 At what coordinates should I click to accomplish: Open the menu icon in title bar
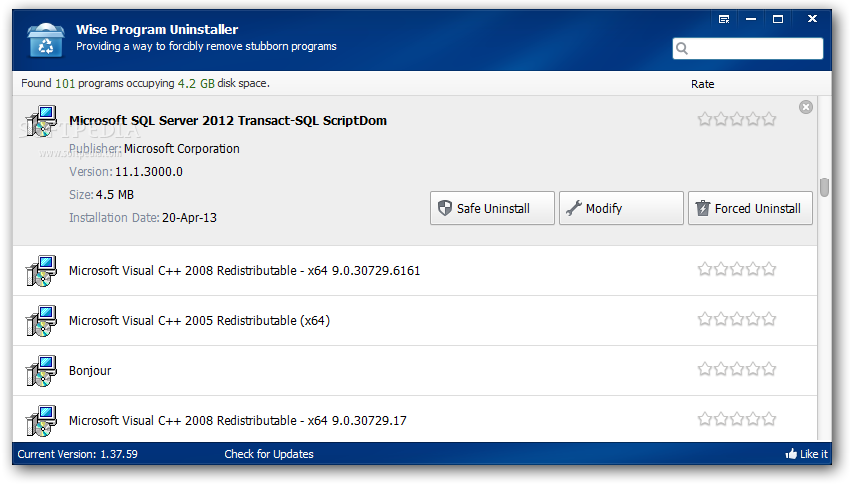[724, 19]
